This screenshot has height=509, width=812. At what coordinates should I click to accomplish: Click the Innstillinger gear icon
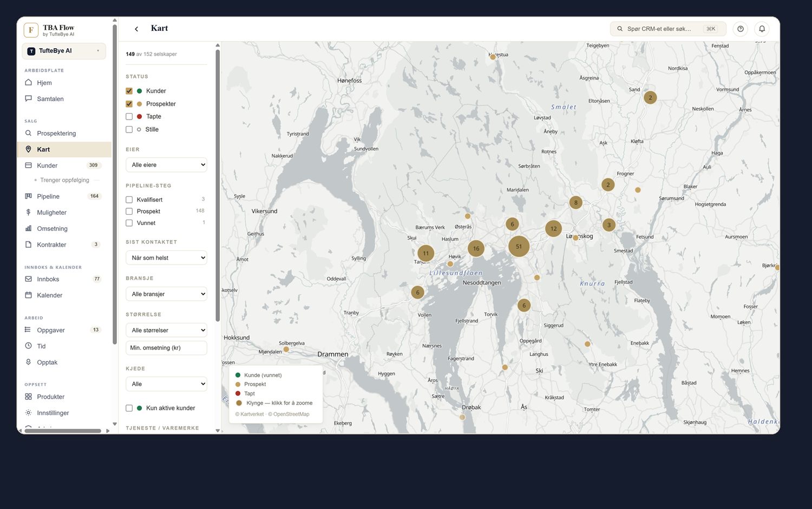pos(28,413)
